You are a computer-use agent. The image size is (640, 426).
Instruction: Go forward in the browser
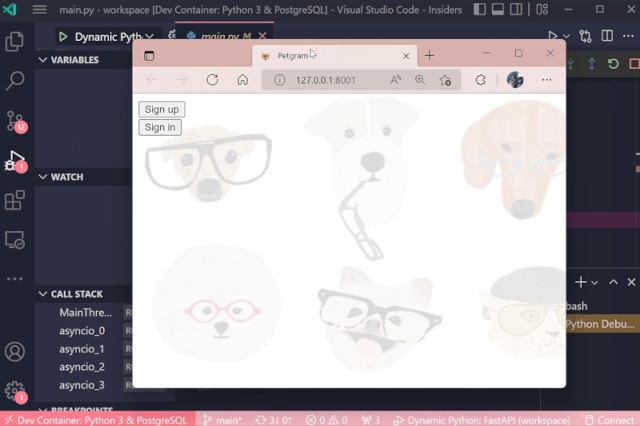click(x=182, y=80)
